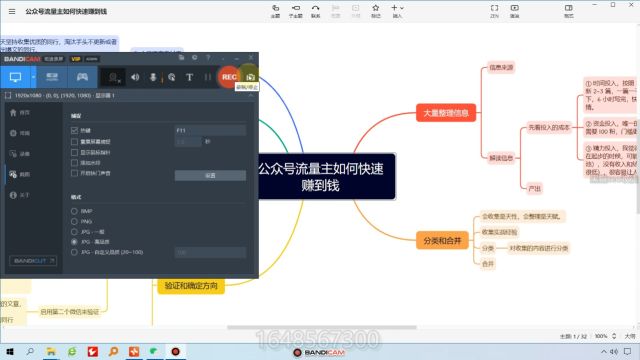Select BMP image format
640x360 pixels.
tap(74, 211)
